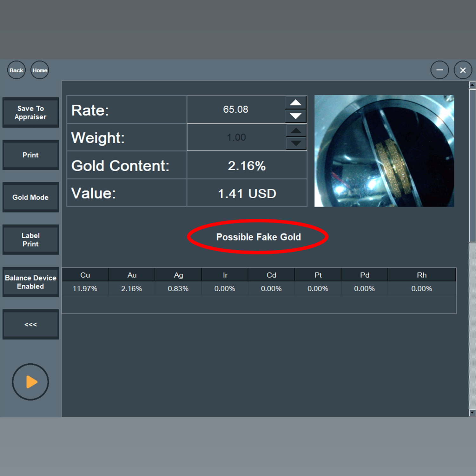Image resolution: width=476 pixels, height=476 pixels.
Task: Increase Weight using up arrow
Action: pyautogui.click(x=296, y=130)
